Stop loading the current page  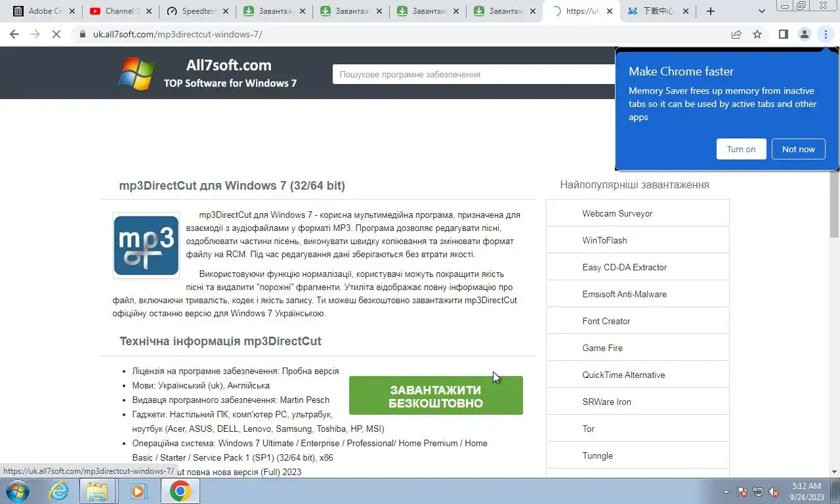coord(56,34)
